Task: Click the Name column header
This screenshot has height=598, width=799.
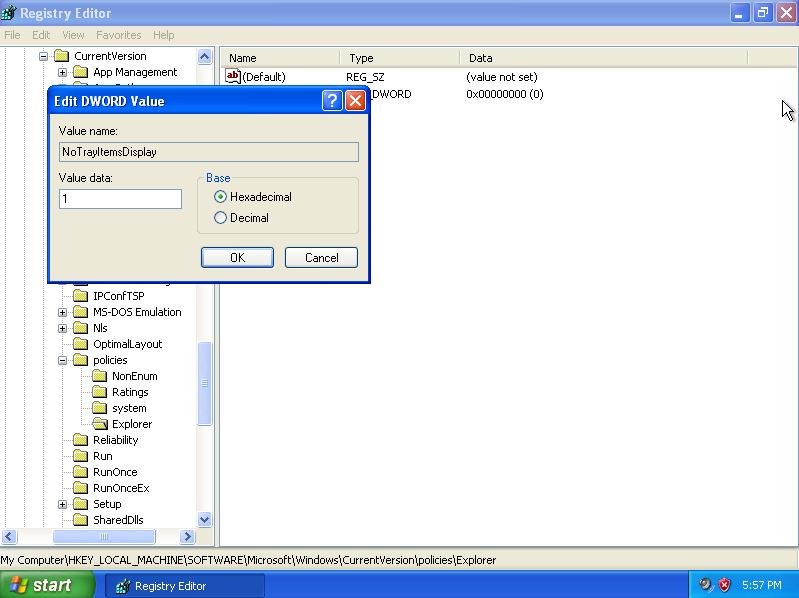Action: pyautogui.click(x=279, y=58)
